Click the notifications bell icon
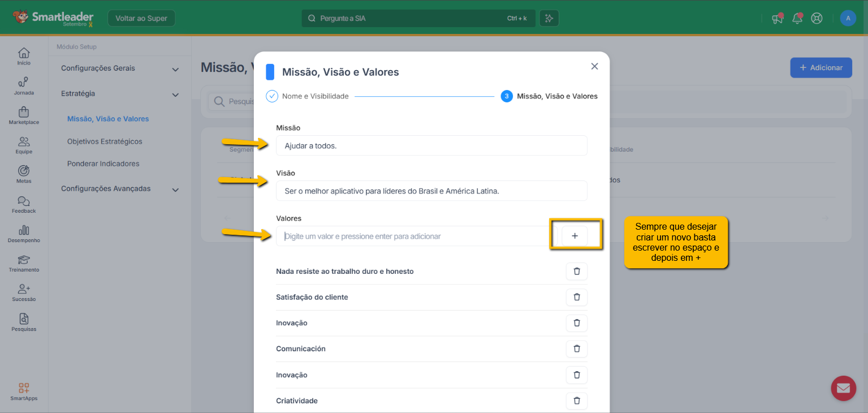 [x=797, y=18]
